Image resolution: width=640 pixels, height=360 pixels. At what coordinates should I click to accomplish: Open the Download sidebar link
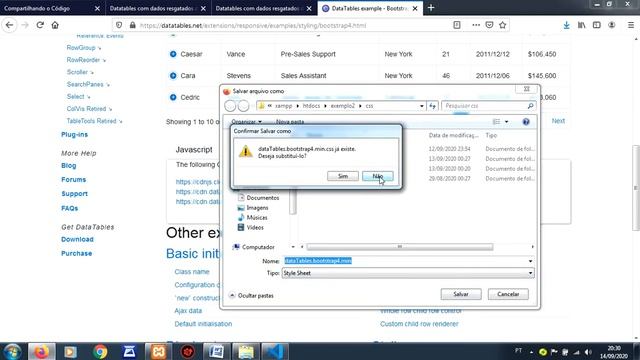click(77, 239)
